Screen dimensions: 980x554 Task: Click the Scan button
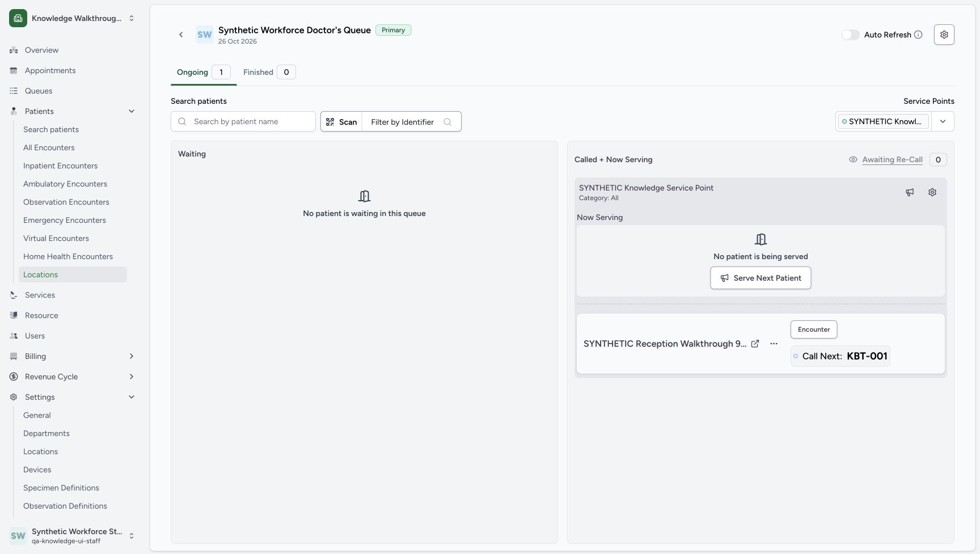click(341, 122)
